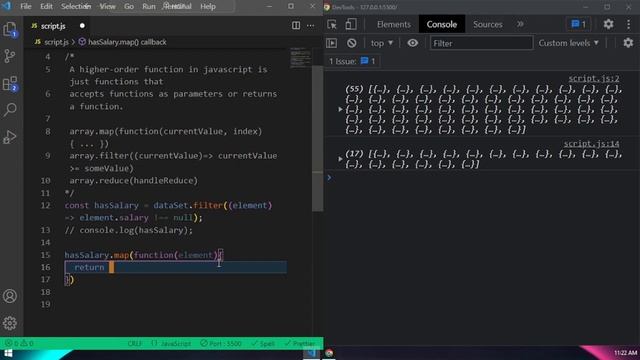Open the Run menu

coord(149,7)
